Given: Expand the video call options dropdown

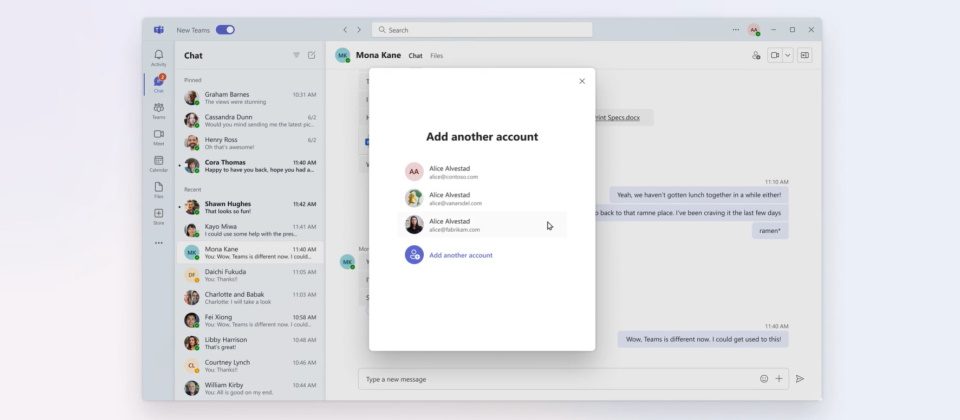Looking at the screenshot, I should (x=788, y=56).
